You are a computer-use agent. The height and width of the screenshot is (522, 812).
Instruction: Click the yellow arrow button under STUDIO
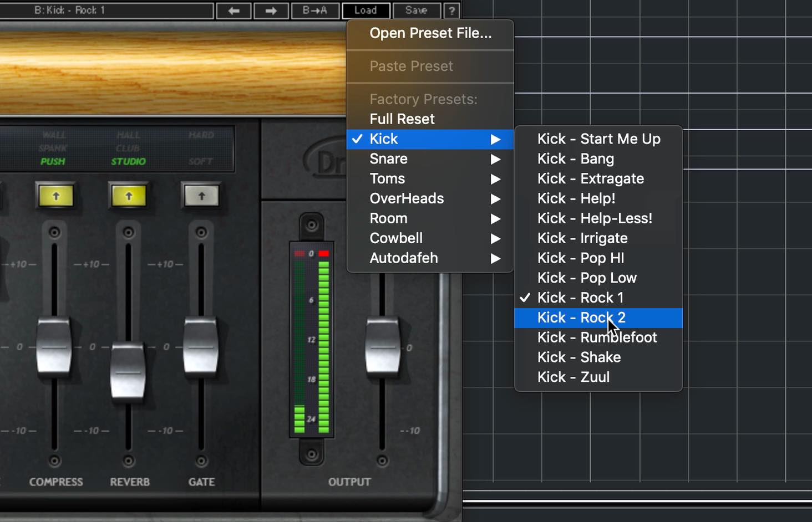click(x=129, y=196)
